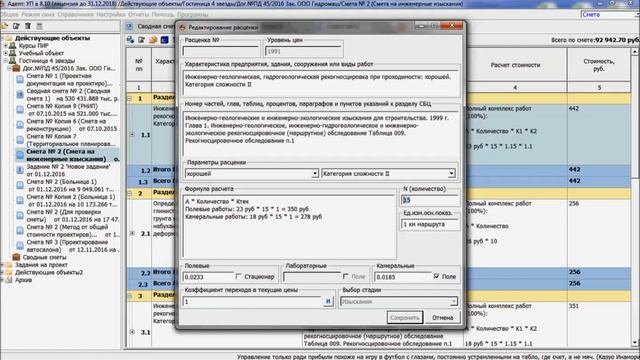Click the Ед.изм.осн.показ. field '1 км маршрута'
The height and width of the screenshot is (360, 640).
430,224
